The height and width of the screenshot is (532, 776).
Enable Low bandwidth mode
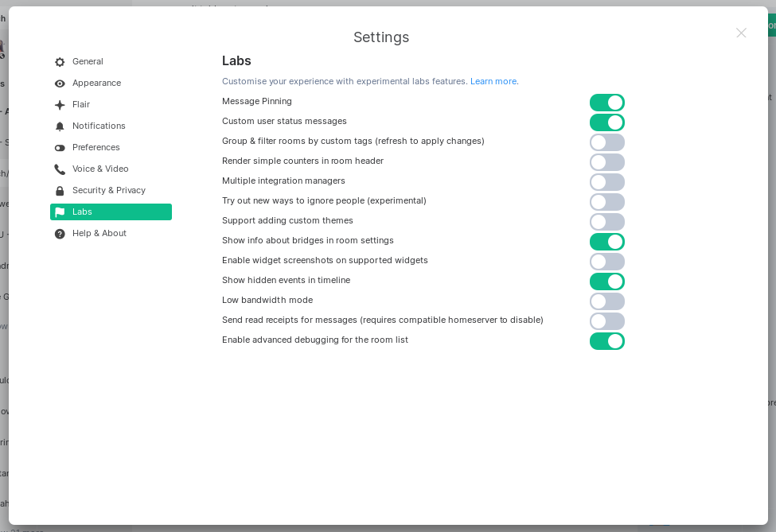(607, 301)
